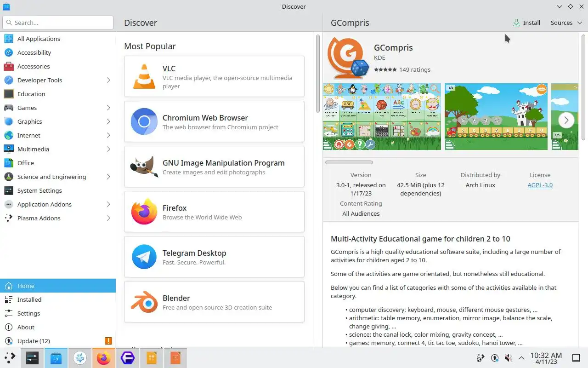Click the app list vertical scrollbar
The height and width of the screenshot is (368, 588).
tap(317, 74)
